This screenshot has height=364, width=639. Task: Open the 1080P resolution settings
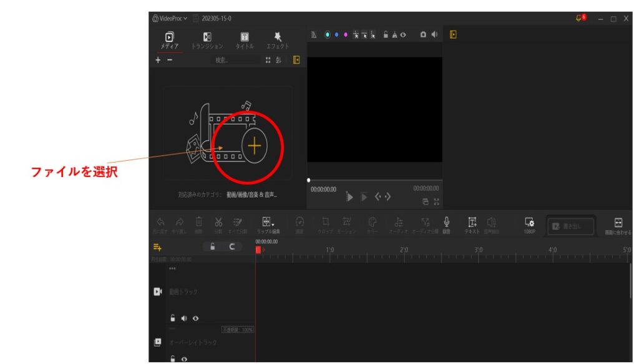coord(529,225)
